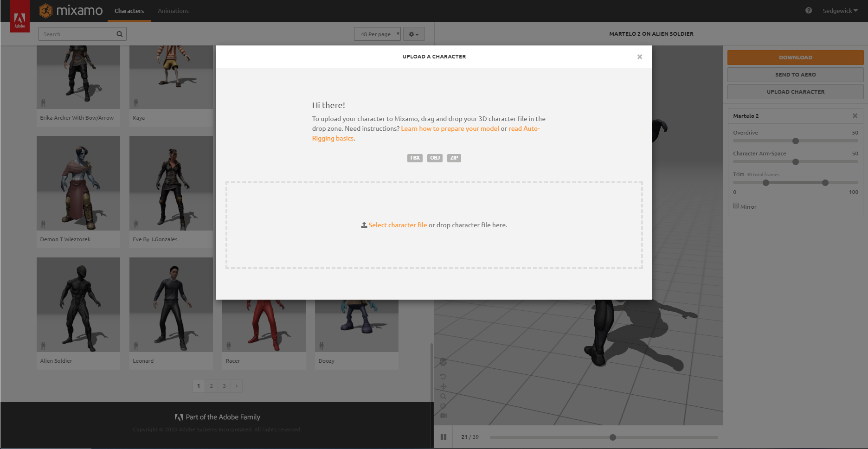The image size is (868, 449).
Task: Close the Upload a Character dialog
Action: point(639,57)
